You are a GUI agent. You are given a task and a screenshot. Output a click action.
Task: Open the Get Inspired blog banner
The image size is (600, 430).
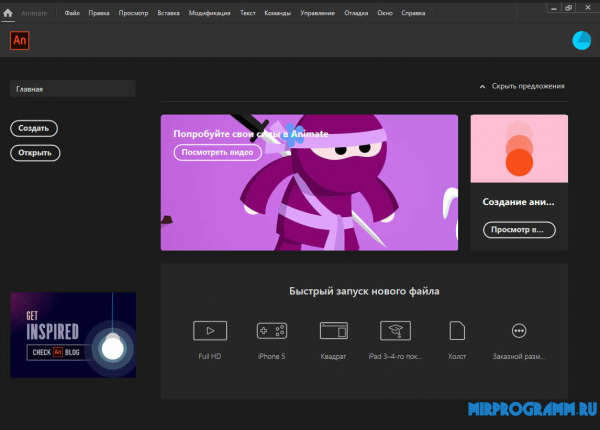73,335
